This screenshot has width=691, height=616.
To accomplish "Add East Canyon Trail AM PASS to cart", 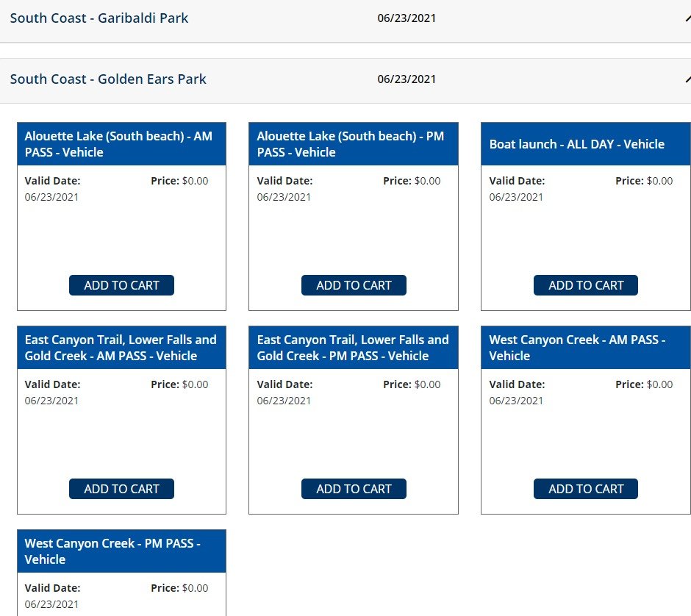I will [121, 489].
